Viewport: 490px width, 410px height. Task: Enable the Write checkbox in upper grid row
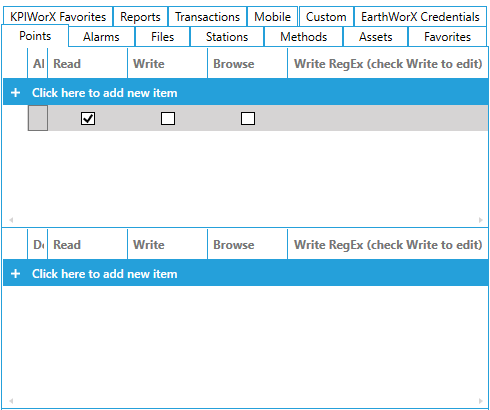click(x=168, y=118)
